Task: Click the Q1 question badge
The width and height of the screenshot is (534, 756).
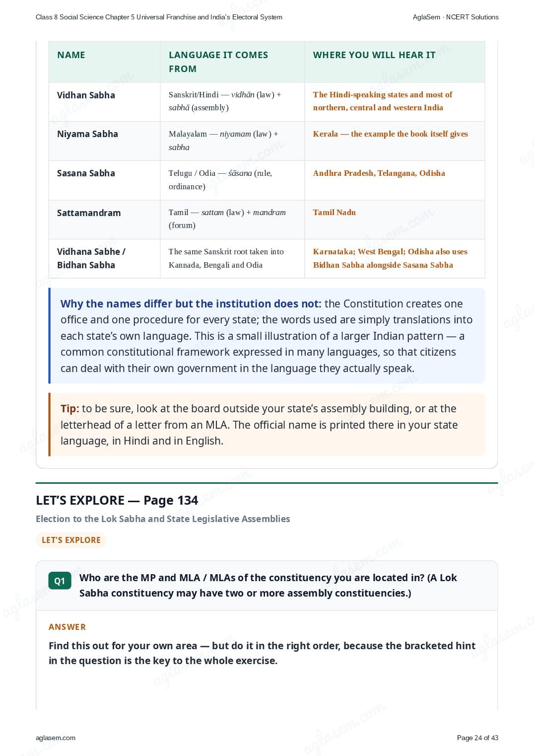Action: point(60,581)
